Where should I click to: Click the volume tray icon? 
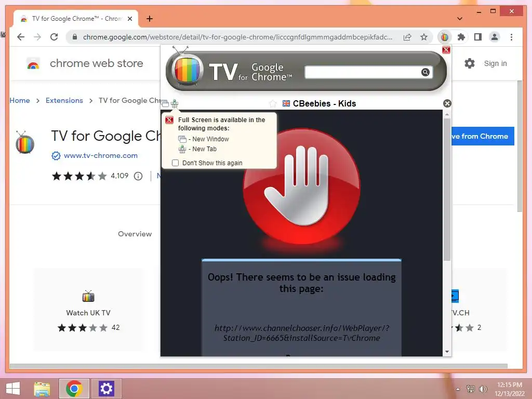483,389
